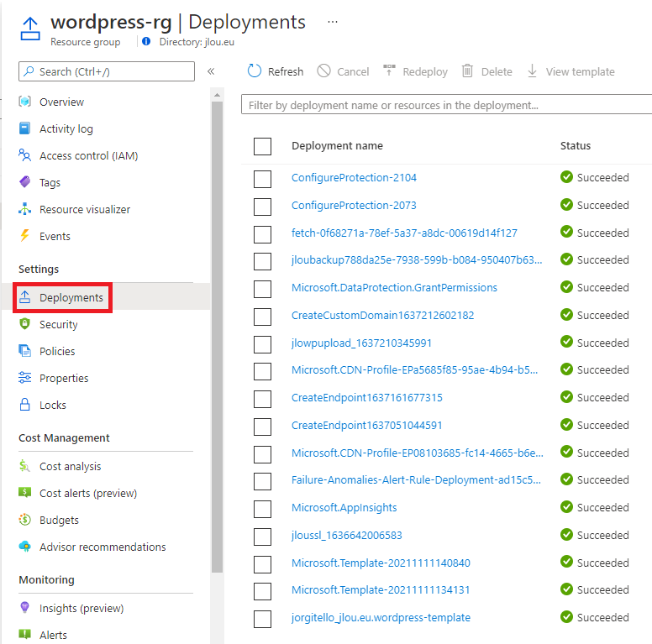The width and height of the screenshot is (652, 644).
Task: Open the Microsoft.CDN-Profile-EP08103685 deployment link
Action: 417,453
